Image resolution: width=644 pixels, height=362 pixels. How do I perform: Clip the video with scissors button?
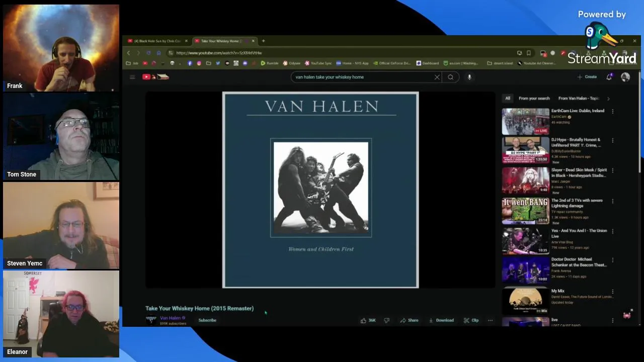point(471,320)
